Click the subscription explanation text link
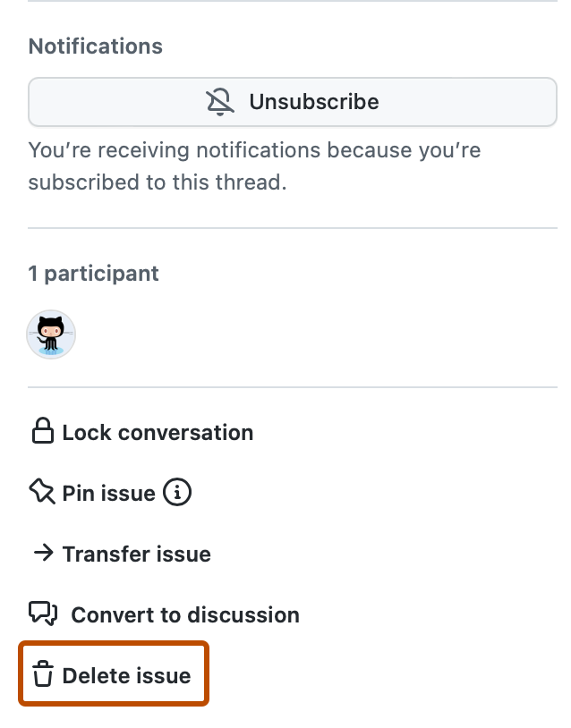 point(255,165)
